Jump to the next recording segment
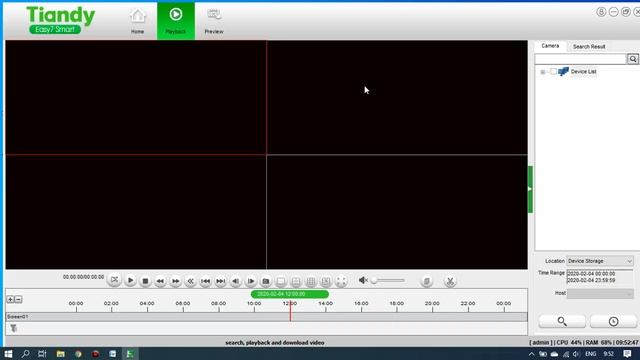 (221, 281)
